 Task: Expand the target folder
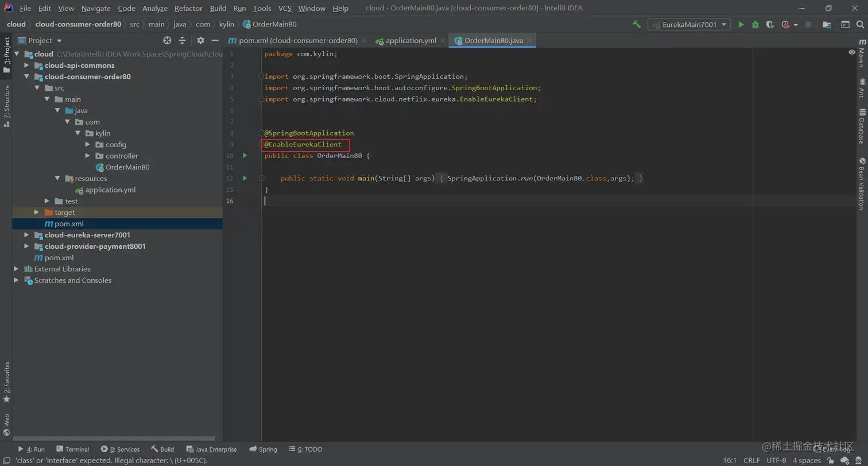[37, 213]
